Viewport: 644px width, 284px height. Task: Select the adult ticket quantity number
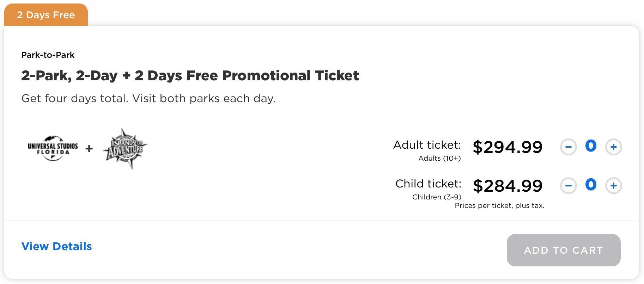point(591,146)
